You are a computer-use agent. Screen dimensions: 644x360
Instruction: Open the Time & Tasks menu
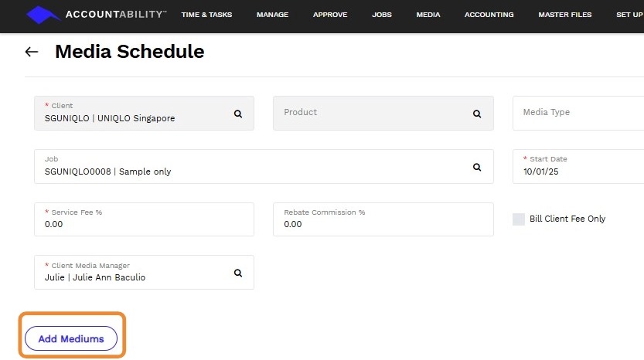pos(206,15)
